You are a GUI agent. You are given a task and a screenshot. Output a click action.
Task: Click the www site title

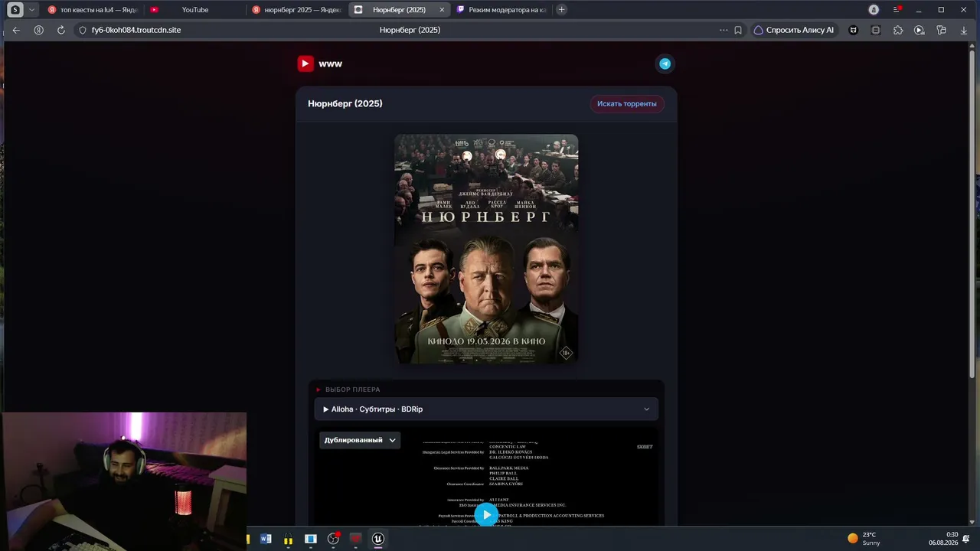point(331,64)
